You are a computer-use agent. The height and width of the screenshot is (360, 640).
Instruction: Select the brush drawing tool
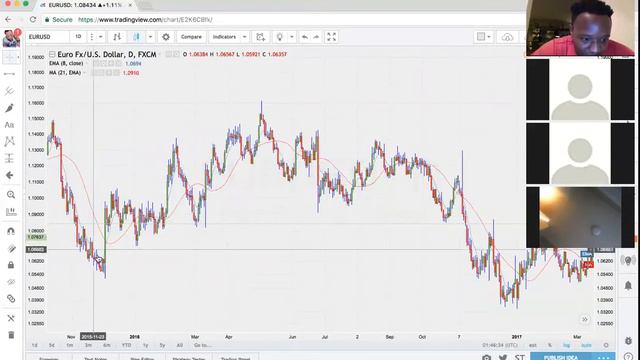(9, 108)
